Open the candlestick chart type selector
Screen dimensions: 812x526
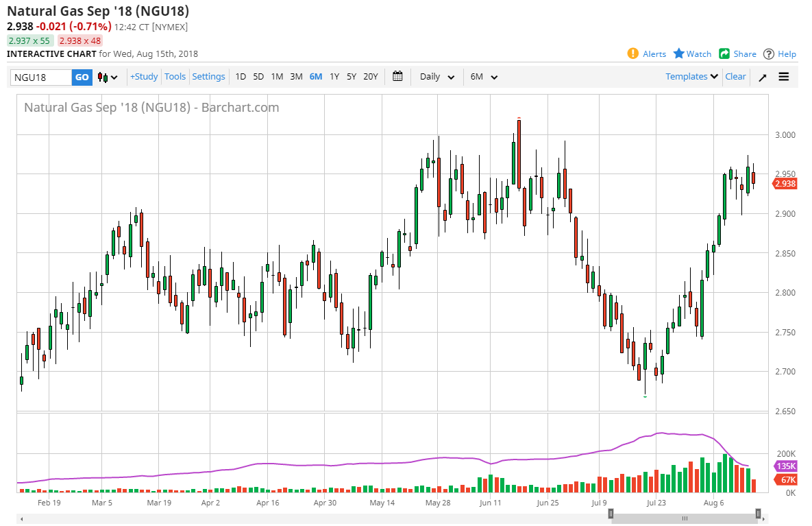tap(108, 77)
